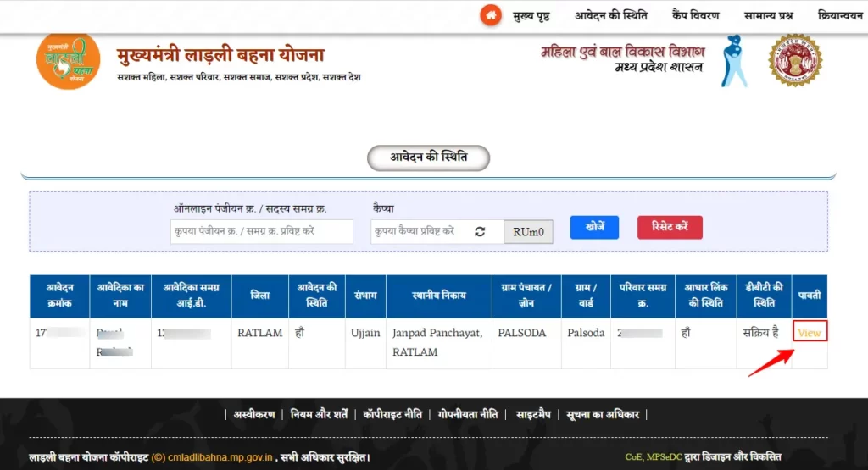Click the स्थानीय निकाय column header
This screenshot has width=868, height=470.
[438, 296]
